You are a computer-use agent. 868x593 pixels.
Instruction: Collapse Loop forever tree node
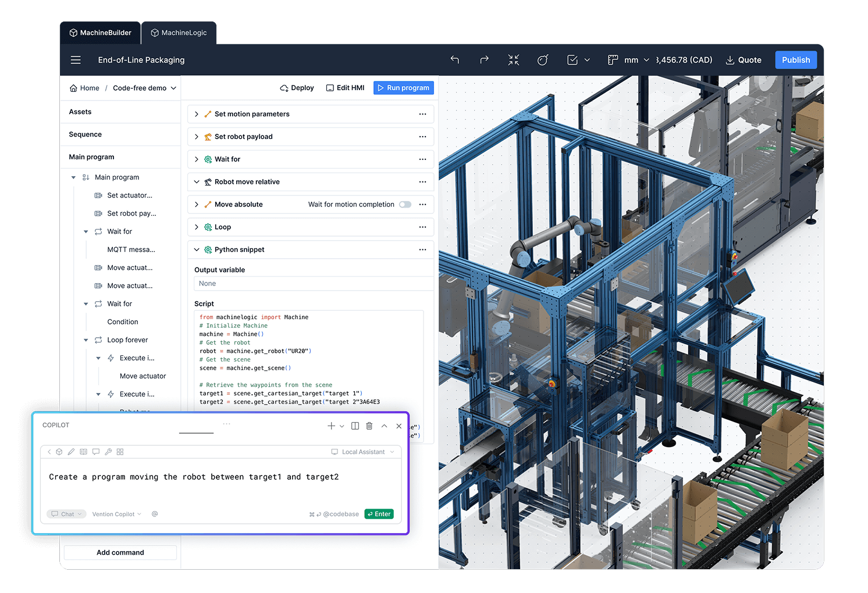point(86,340)
